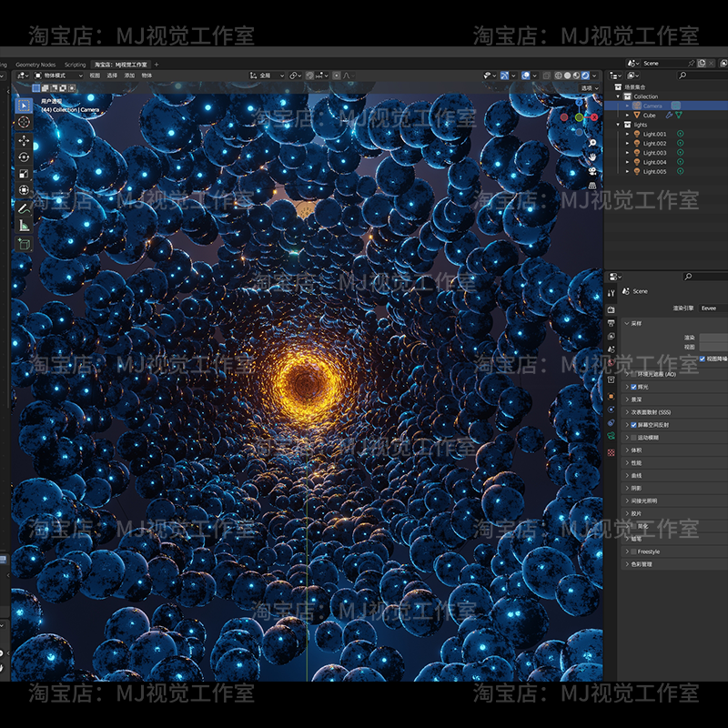Image resolution: width=728 pixels, height=728 pixels.
Task: Disable the 屏幕空间反射 checkbox
Action: (634, 425)
